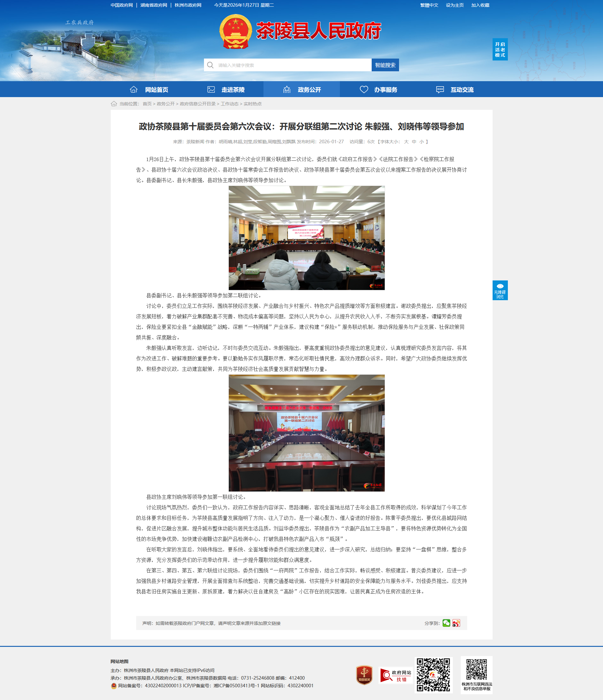The image size is (603, 700).
Task: Share article to WeChat
Action: (446, 623)
